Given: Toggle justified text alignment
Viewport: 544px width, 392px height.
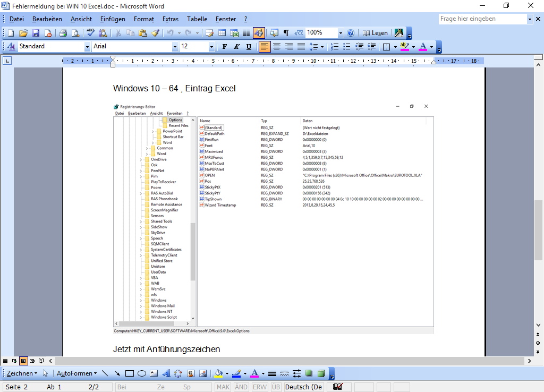Looking at the screenshot, I should 301,47.
